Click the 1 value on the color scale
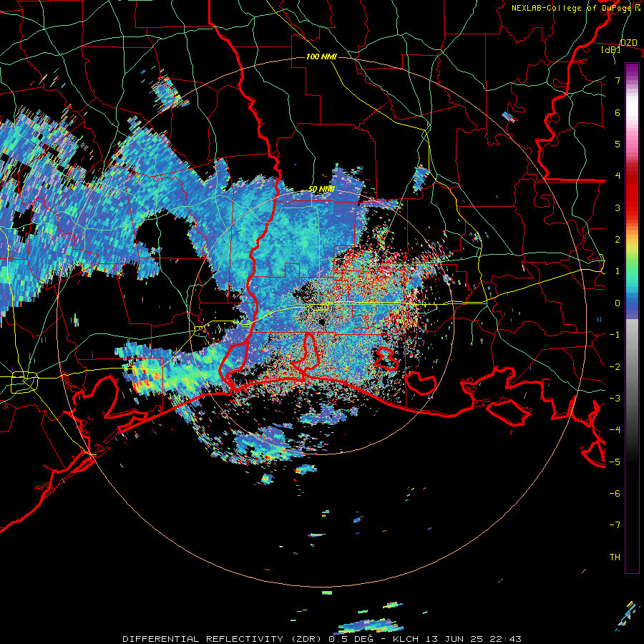The image size is (644, 644). pos(618,271)
